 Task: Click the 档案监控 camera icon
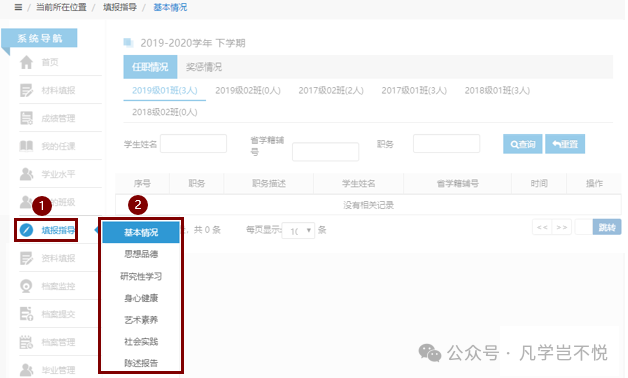[26, 286]
